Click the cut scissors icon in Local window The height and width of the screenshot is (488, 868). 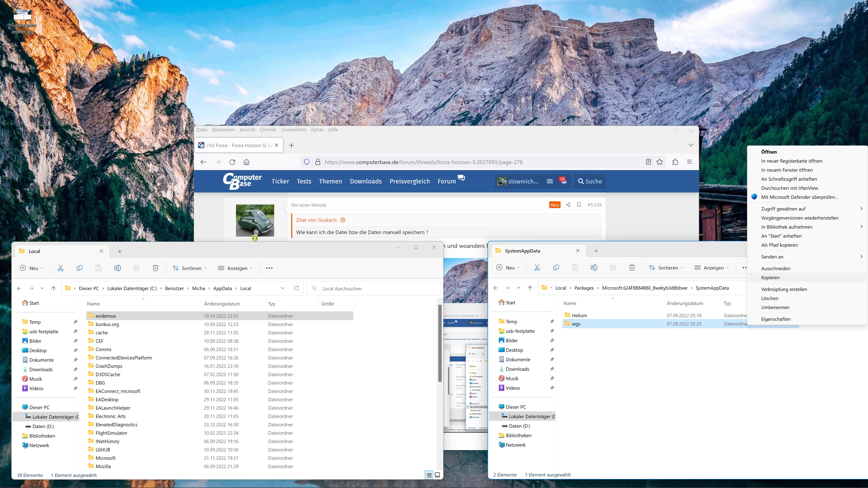[61, 268]
